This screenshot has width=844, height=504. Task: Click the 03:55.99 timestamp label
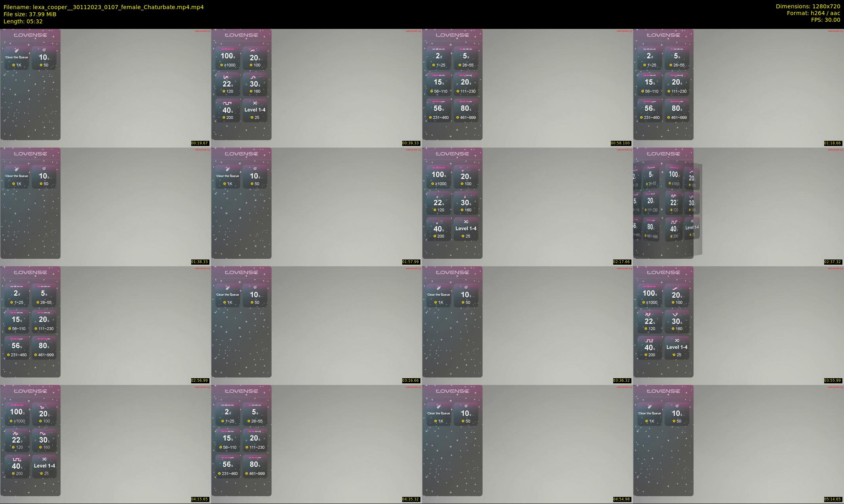click(833, 381)
